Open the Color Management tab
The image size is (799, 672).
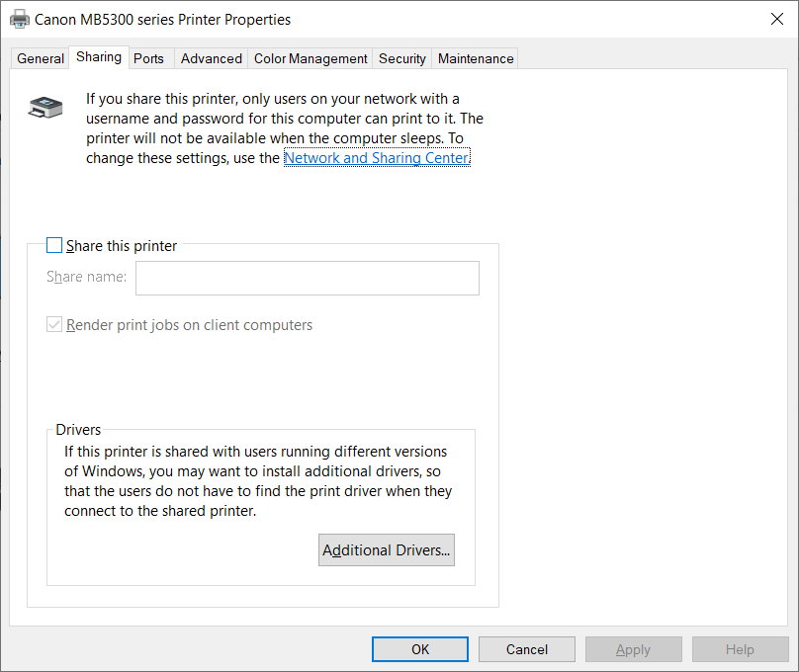[x=311, y=58]
